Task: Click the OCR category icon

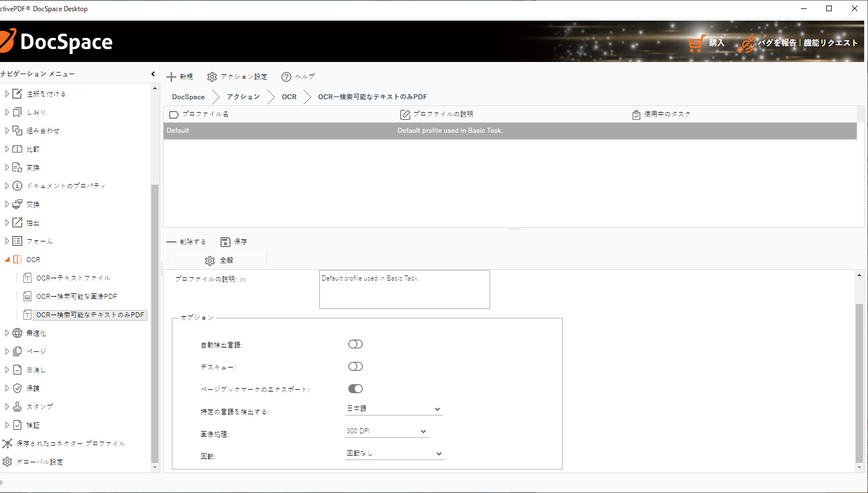Action: click(x=17, y=259)
